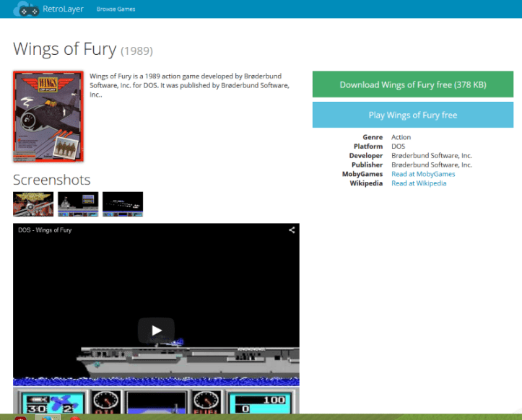Screen dimensions: 522x420
Task: Click the '(1989)' year text
Action: 136,51
